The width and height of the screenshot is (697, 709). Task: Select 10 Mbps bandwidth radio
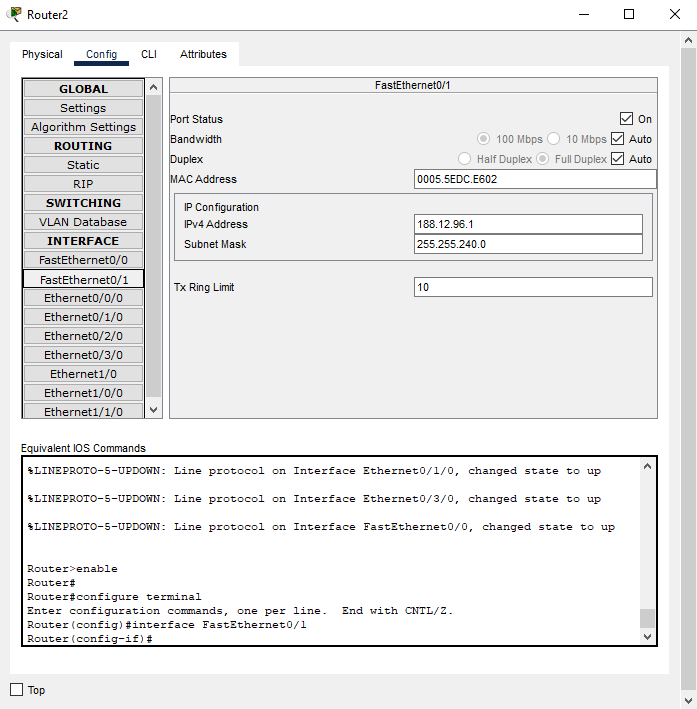click(554, 139)
